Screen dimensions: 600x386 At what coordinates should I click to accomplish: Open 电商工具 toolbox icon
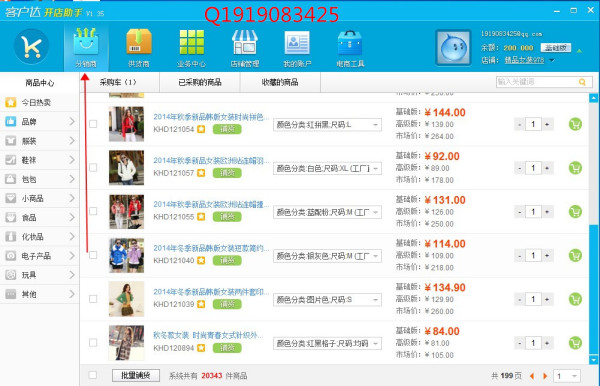(x=350, y=48)
